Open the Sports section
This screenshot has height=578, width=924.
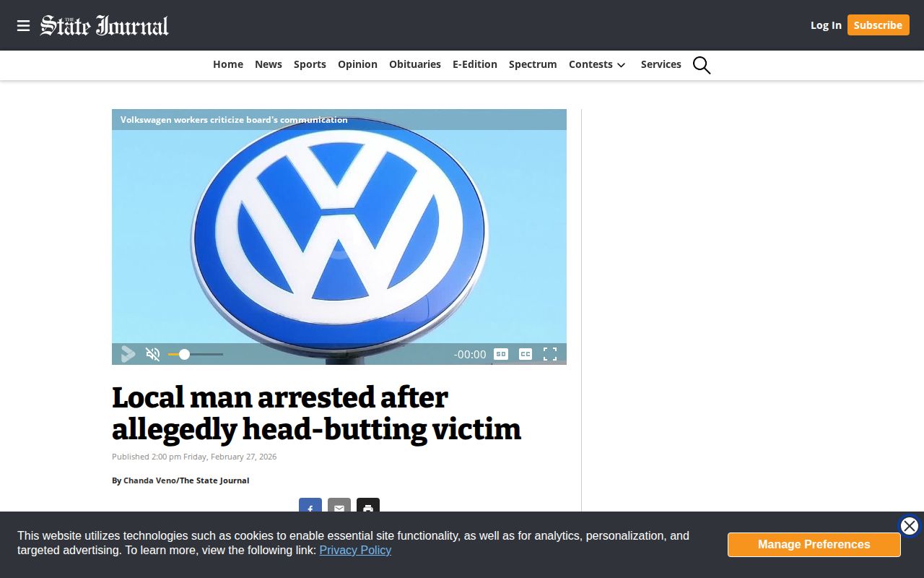pyautogui.click(x=310, y=64)
